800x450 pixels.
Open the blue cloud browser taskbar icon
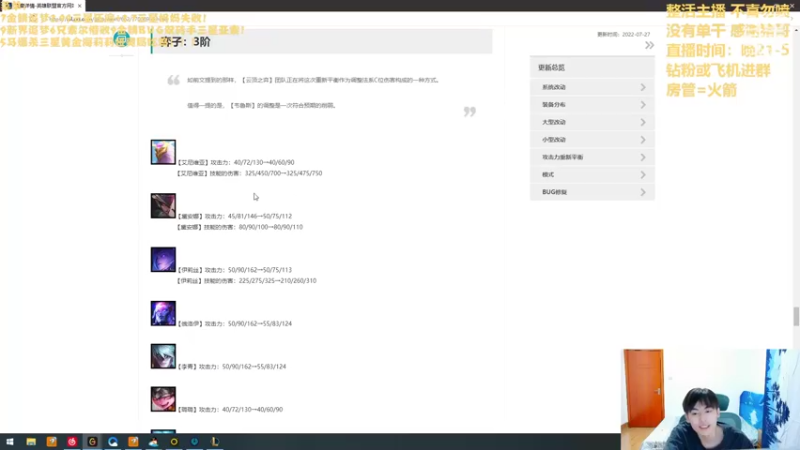113,442
